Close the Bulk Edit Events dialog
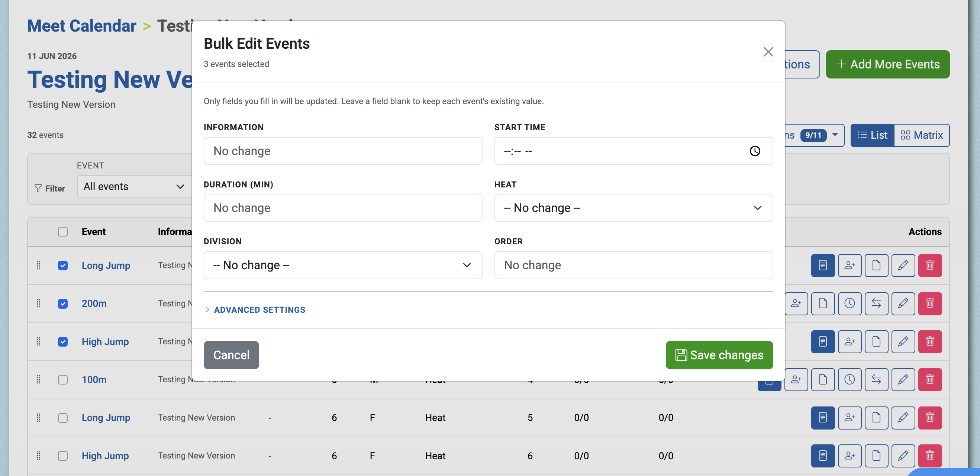This screenshot has width=980, height=476. pos(768,52)
